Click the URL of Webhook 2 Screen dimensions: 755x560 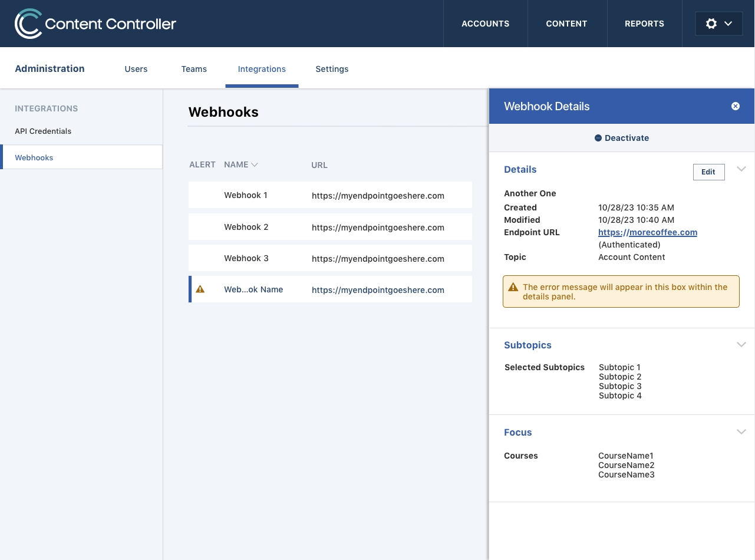pos(378,228)
